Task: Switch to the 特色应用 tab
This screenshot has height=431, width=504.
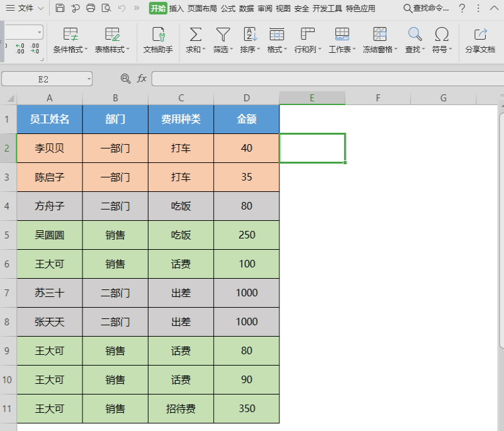Action: pyautogui.click(x=361, y=8)
